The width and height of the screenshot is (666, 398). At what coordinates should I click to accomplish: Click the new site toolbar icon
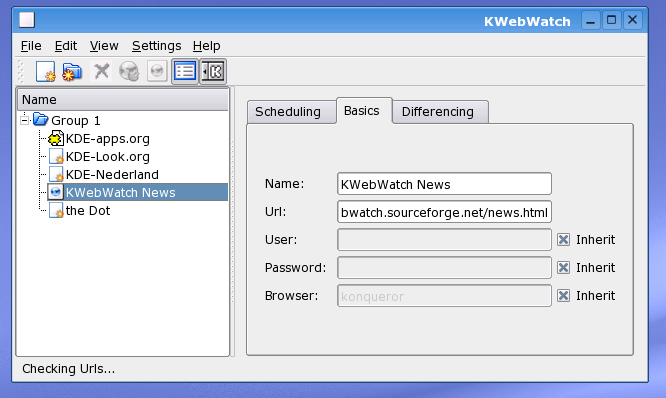pyautogui.click(x=45, y=71)
